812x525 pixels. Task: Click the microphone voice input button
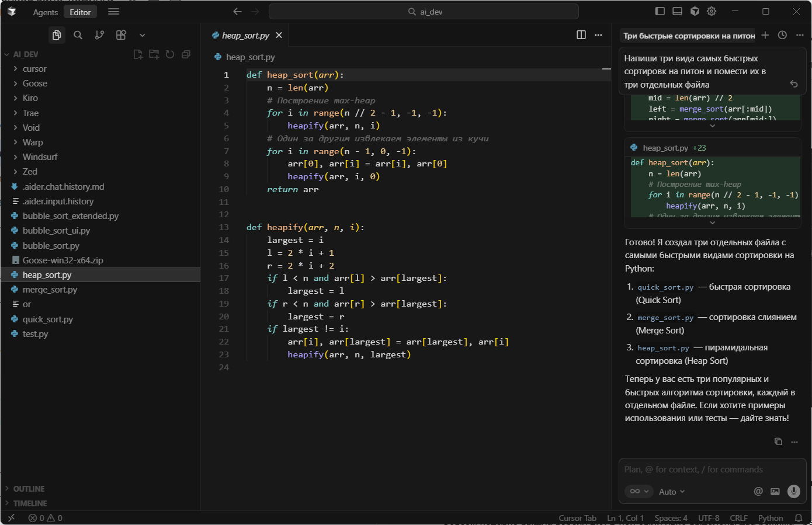(793, 491)
